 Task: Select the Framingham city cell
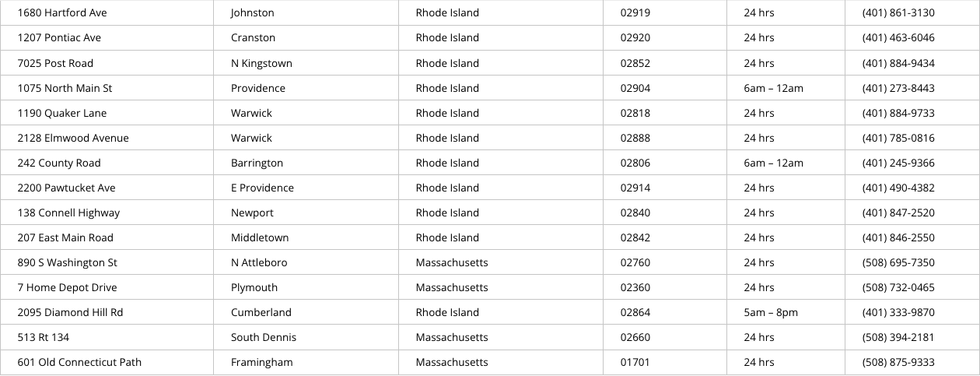coord(261,362)
